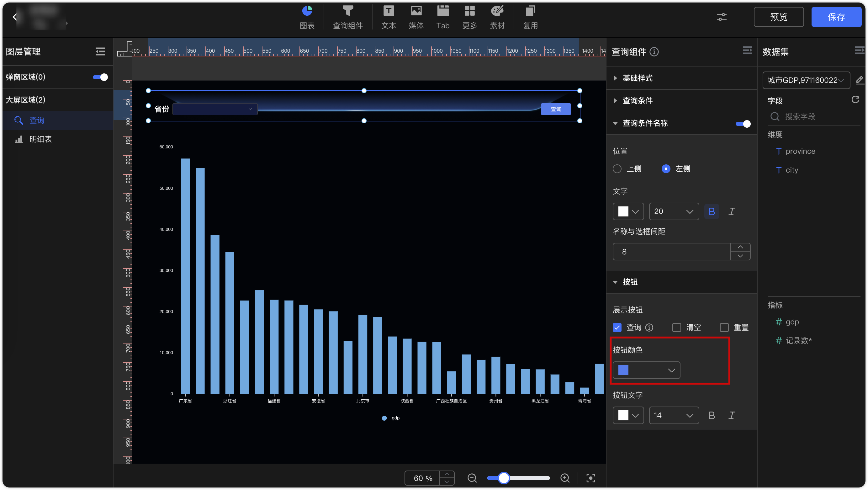868x490 pixels.
Task: Go back with the top-left arrow
Action: coord(15,17)
